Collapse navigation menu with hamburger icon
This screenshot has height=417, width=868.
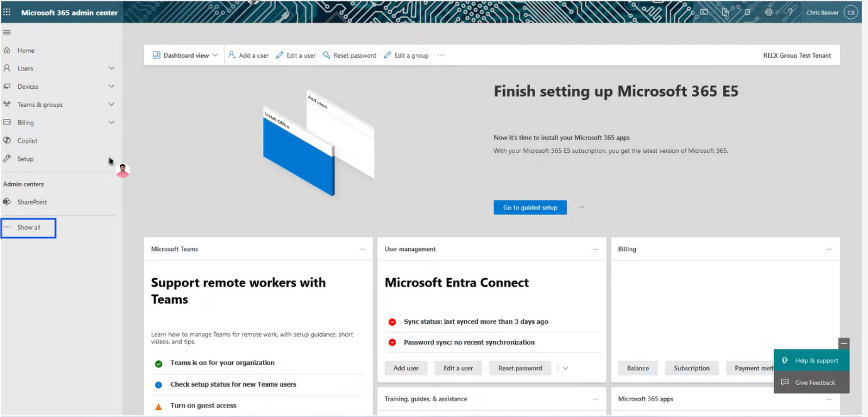[x=7, y=32]
